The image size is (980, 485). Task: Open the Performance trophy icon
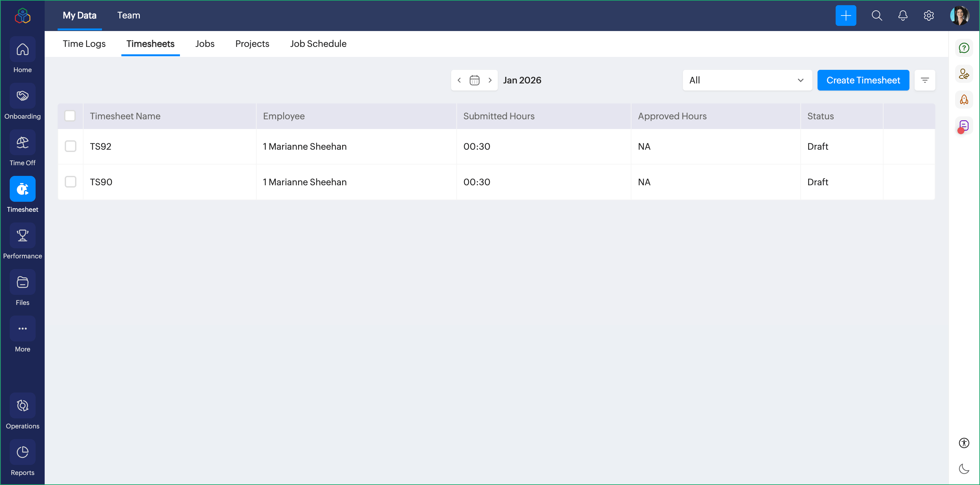(22, 236)
